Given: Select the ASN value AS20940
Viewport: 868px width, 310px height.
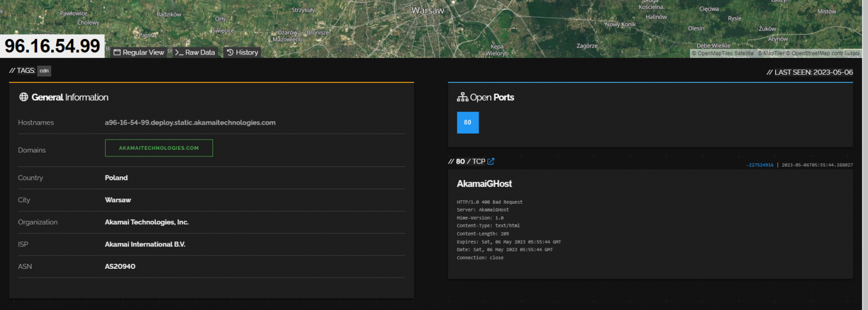Looking at the screenshot, I should (120, 267).
